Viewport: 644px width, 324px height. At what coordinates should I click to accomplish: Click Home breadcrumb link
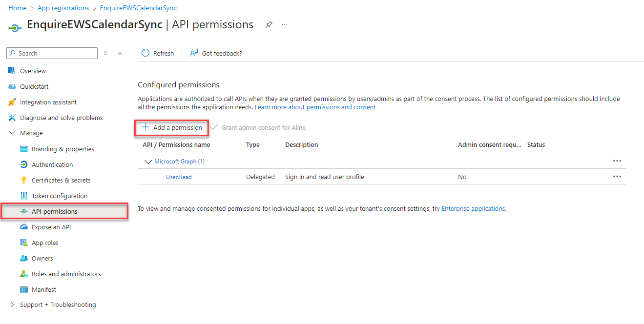tap(18, 8)
